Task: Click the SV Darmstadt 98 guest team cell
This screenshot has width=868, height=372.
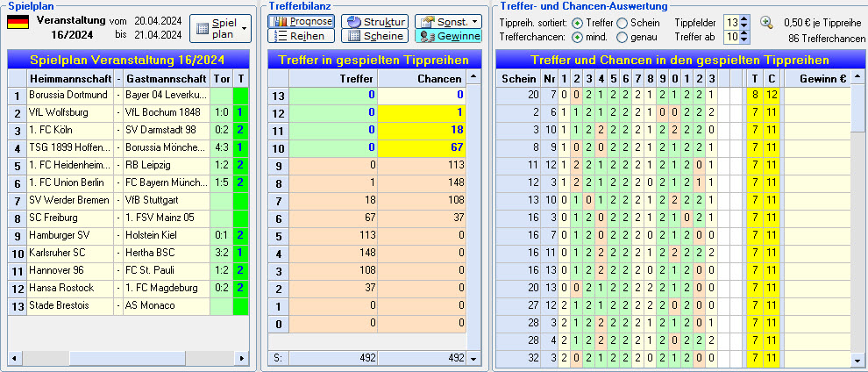Action: 166,130
